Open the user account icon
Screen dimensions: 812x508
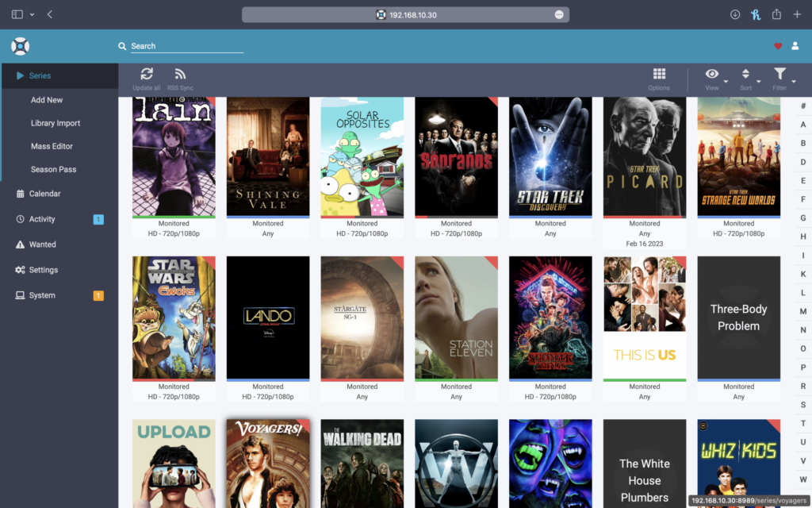[x=795, y=46]
